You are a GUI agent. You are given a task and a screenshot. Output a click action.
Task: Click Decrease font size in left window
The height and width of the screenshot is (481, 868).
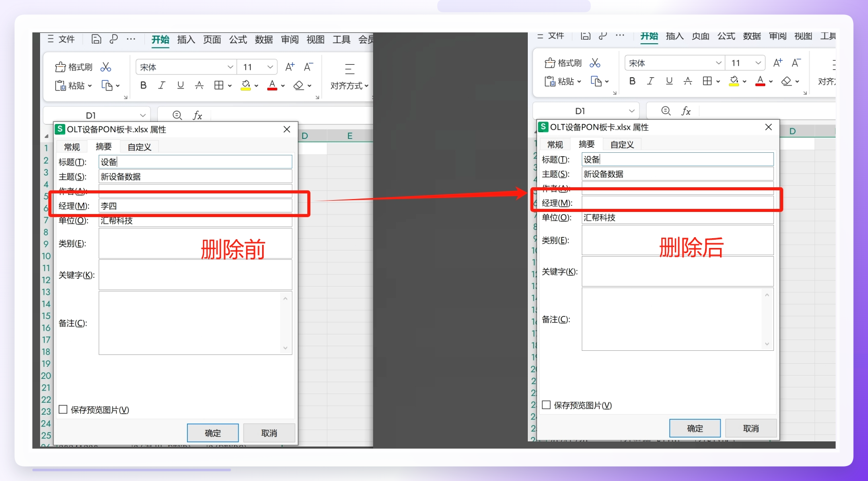tap(308, 67)
